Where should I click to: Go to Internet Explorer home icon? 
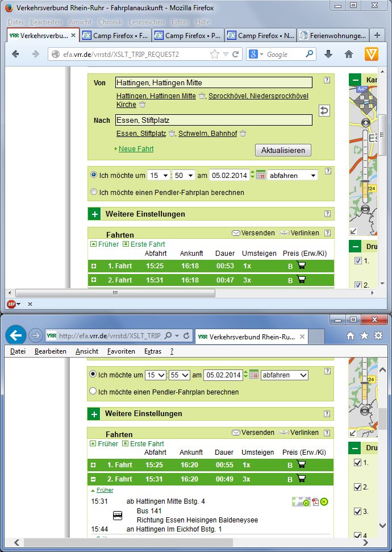[351, 335]
